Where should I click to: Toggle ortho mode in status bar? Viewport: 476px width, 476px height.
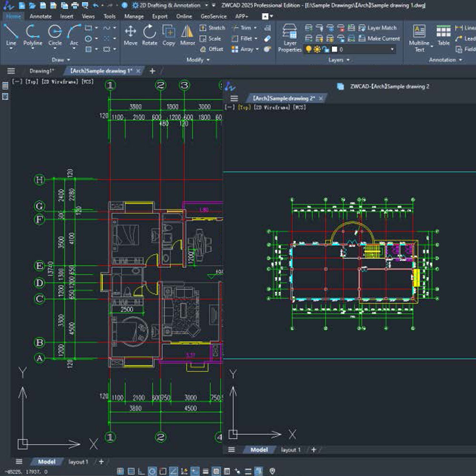141,471
